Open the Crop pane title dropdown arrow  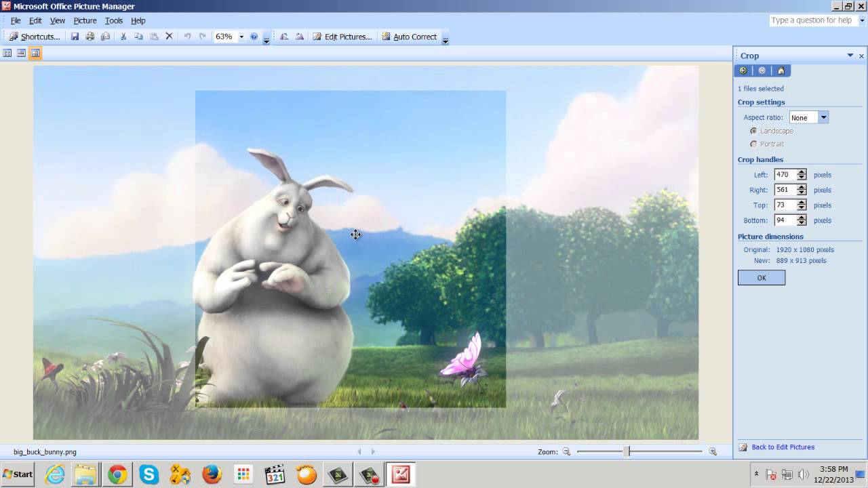pos(850,56)
